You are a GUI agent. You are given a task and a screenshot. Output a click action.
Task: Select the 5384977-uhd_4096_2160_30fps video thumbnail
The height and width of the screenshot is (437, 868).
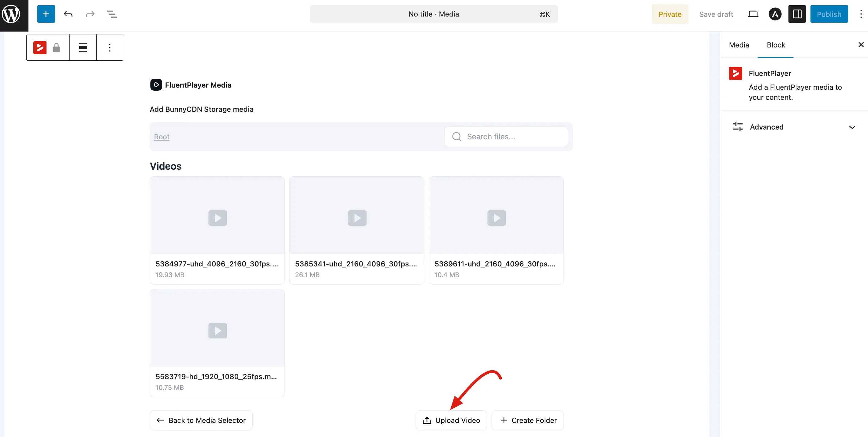pos(217,215)
